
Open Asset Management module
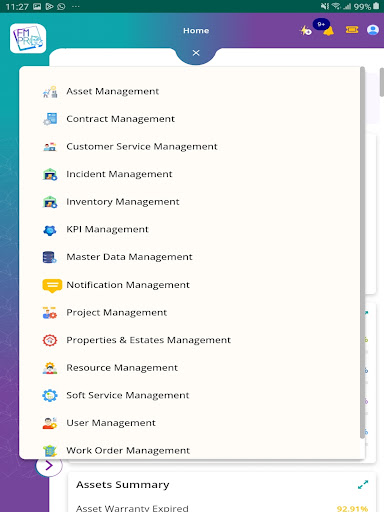(x=113, y=91)
